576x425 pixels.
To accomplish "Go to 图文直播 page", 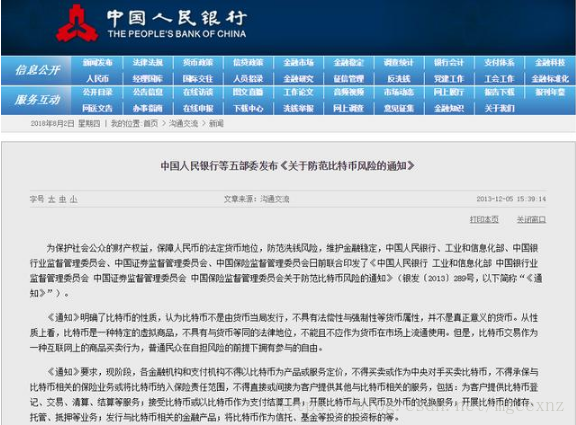I will [248, 92].
